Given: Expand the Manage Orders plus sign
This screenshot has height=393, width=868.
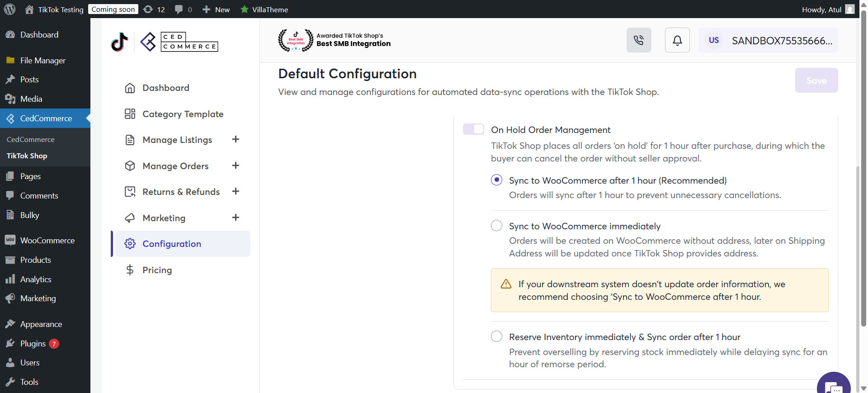Looking at the screenshot, I should (236, 166).
